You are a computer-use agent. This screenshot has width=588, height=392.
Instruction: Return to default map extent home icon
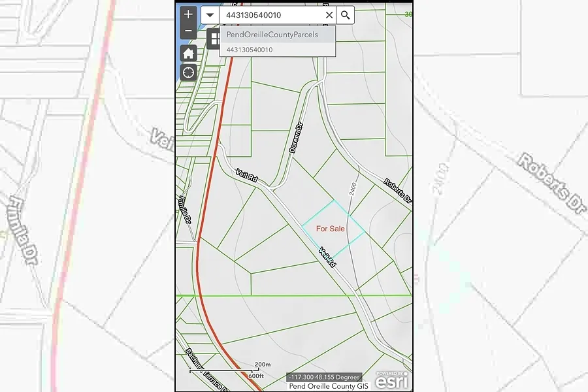(x=188, y=54)
